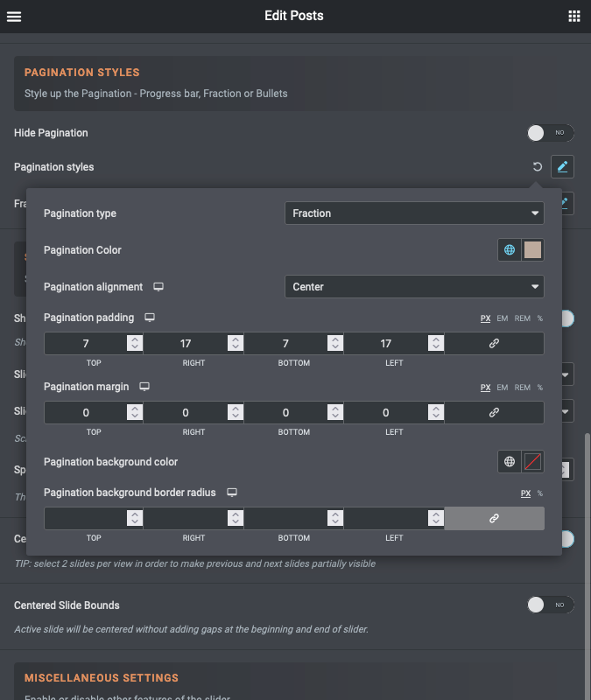The width and height of the screenshot is (591, 700).
Task: Open global color picker for Pagination Color
Action: click(x=510, y=250)
